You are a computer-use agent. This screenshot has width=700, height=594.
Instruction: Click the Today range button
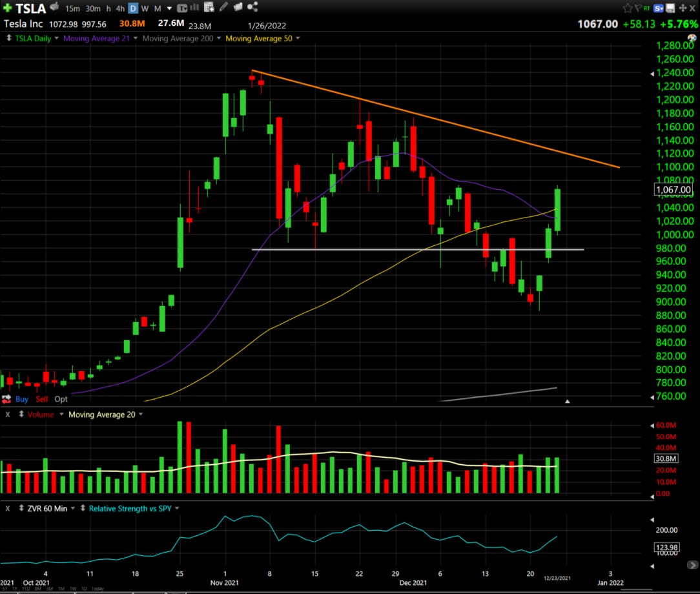tap(98, 589)
